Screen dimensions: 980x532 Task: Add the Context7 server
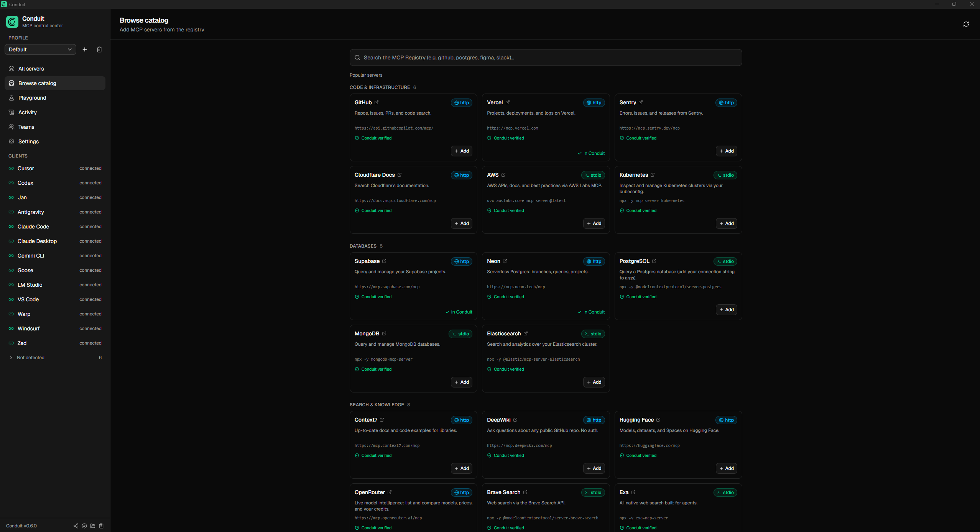(x=462, y=468)
